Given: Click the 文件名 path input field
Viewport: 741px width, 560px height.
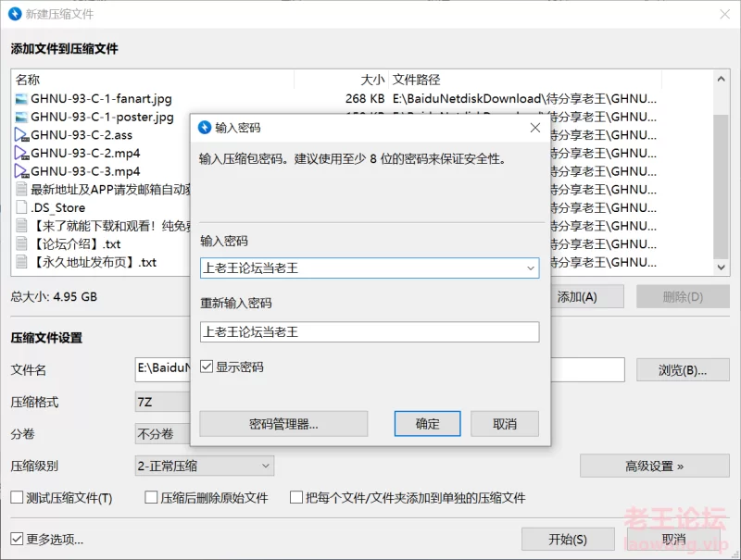Looking at the screenshot, I should coord(380,369).
